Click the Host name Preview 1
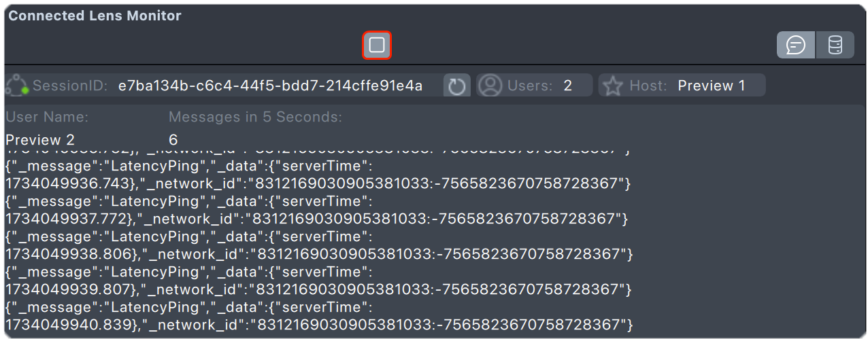Screen dimensions: 868x339 [x=712, y=86]
